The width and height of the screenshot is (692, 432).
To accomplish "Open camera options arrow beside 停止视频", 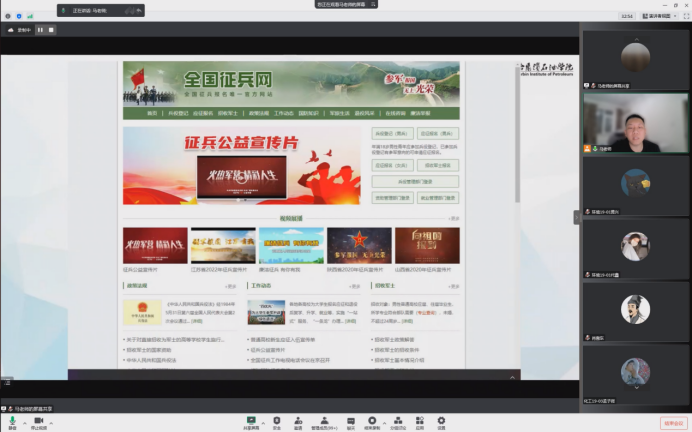I will [x=51, y=423].
